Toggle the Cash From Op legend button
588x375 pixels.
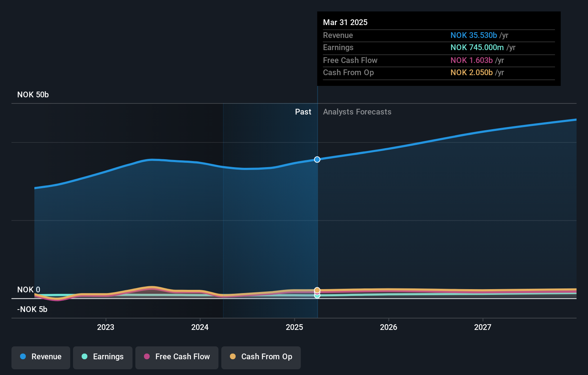tap(261, 357)
